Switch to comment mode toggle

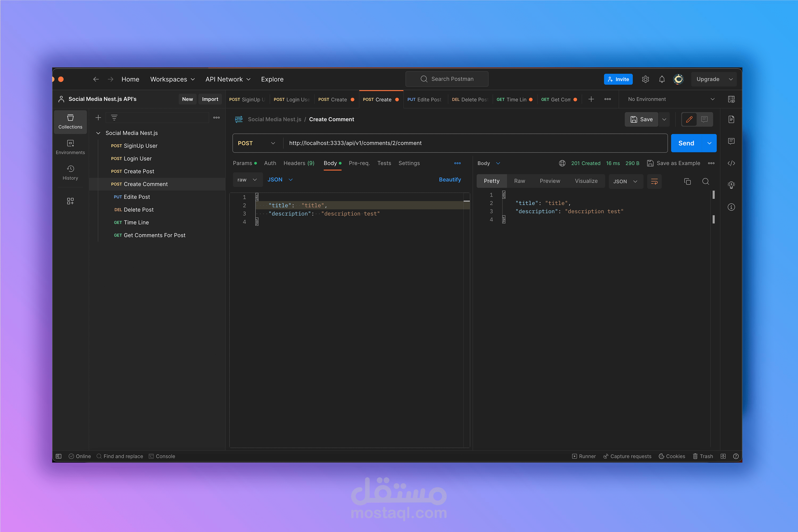(x=704, y=119)
